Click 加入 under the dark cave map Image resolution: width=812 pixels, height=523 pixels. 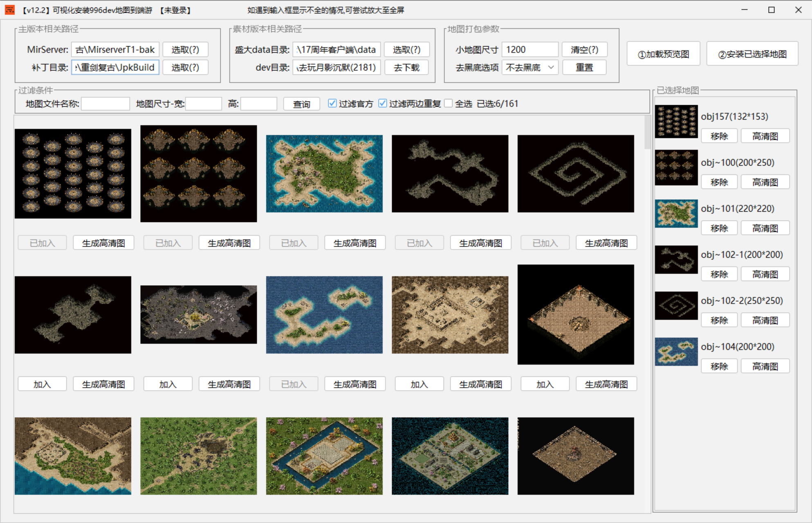(42, 384)
